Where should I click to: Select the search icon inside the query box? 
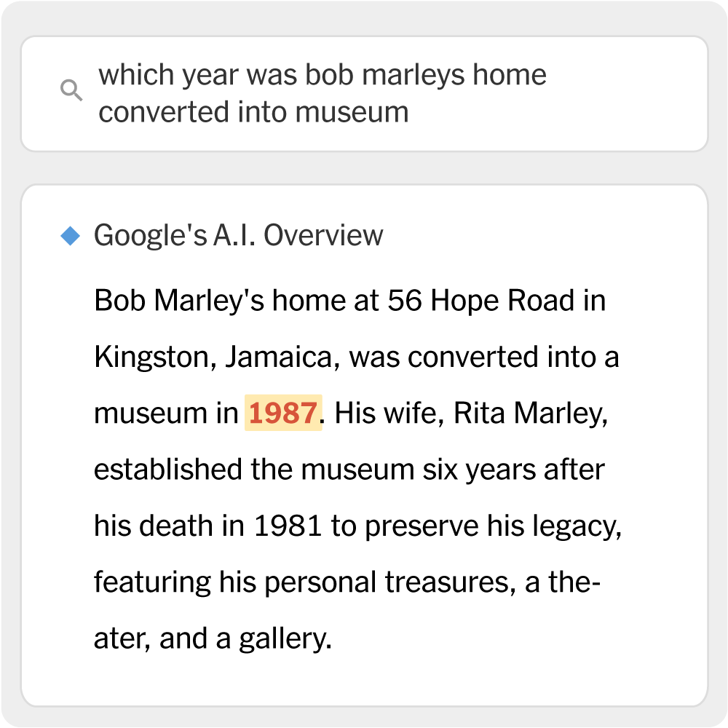click(x=71, y=89)
